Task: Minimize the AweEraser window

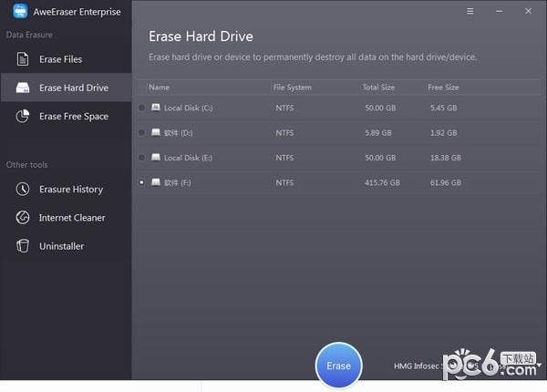Action: pos(500,12)
